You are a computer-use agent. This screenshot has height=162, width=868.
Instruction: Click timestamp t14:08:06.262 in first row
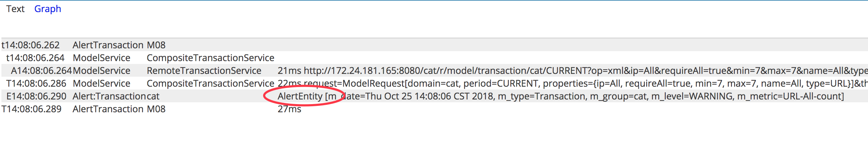point(31,45)
